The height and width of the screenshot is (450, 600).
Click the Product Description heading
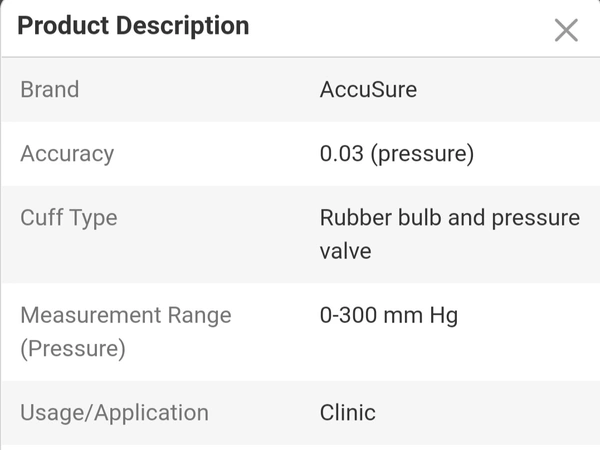click(x=133, y=26)
